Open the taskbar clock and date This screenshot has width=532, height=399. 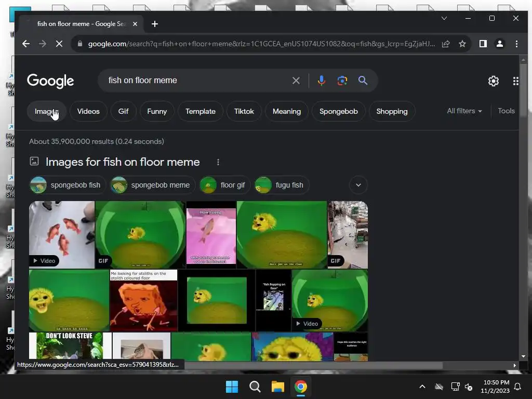495,387
